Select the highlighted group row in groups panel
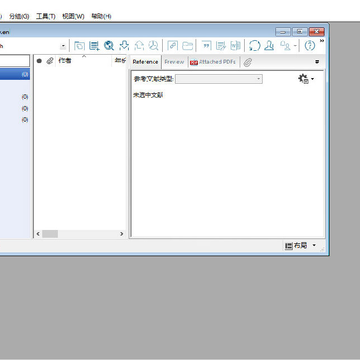Screen dimensions: 360x360 tap(15, 74)
